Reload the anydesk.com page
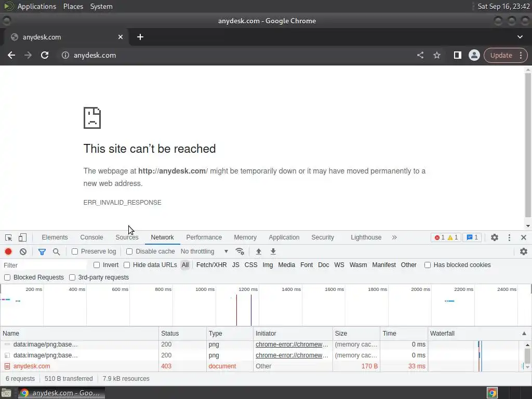Screen dimensions: 532x399 (45, 55)
